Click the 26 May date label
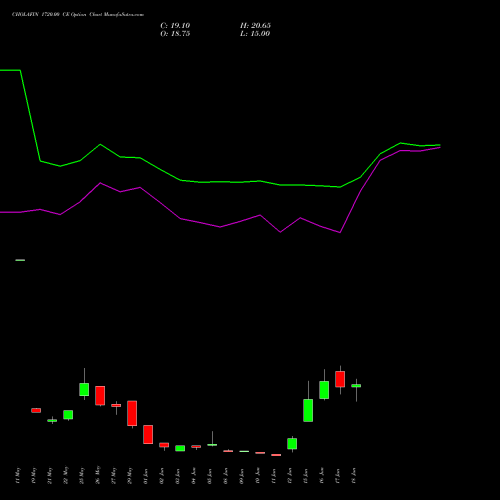Image resolution: width=500 pixels, height=500 pixels. pos(98,475)
